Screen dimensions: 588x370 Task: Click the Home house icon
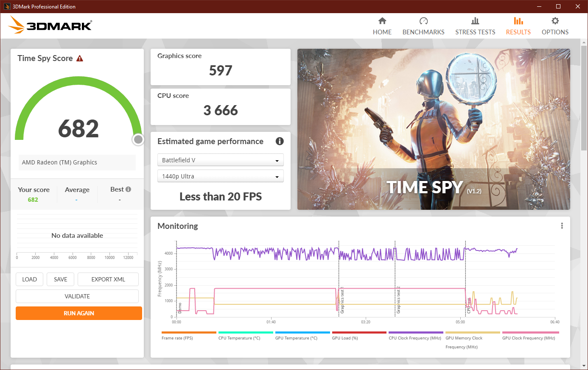(382, 21)
